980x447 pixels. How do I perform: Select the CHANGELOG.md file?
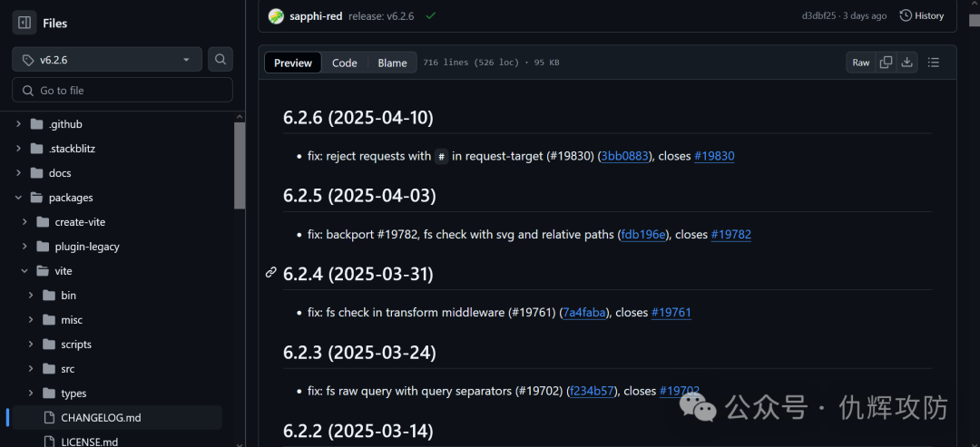click(x=117, y=417)
